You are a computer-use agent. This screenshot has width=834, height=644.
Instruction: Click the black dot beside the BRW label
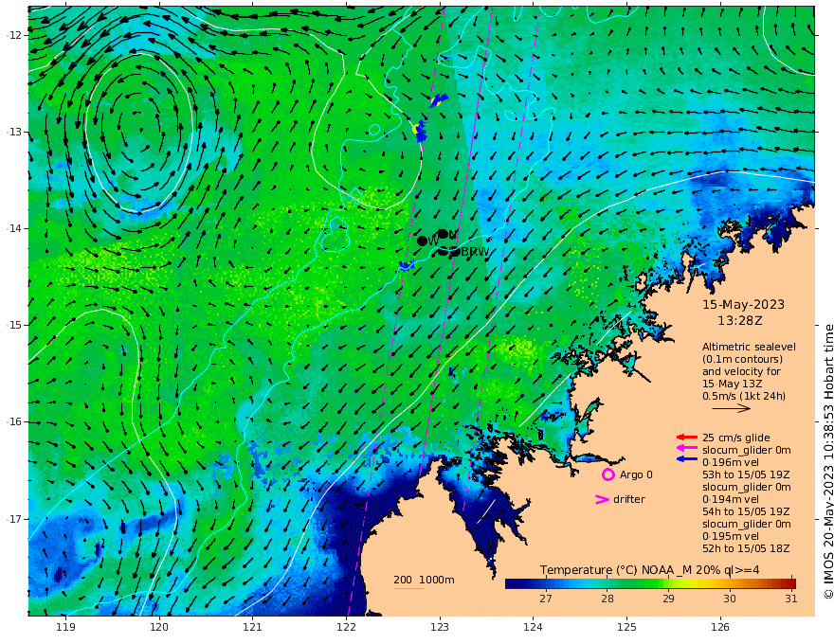[x=455, y=252]
